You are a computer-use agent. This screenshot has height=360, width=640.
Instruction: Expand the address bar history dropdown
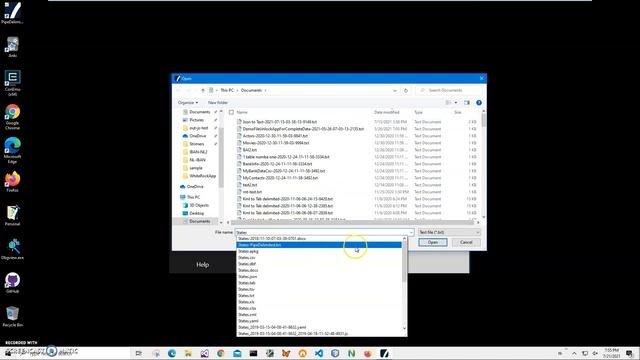[x=395, y=90]
